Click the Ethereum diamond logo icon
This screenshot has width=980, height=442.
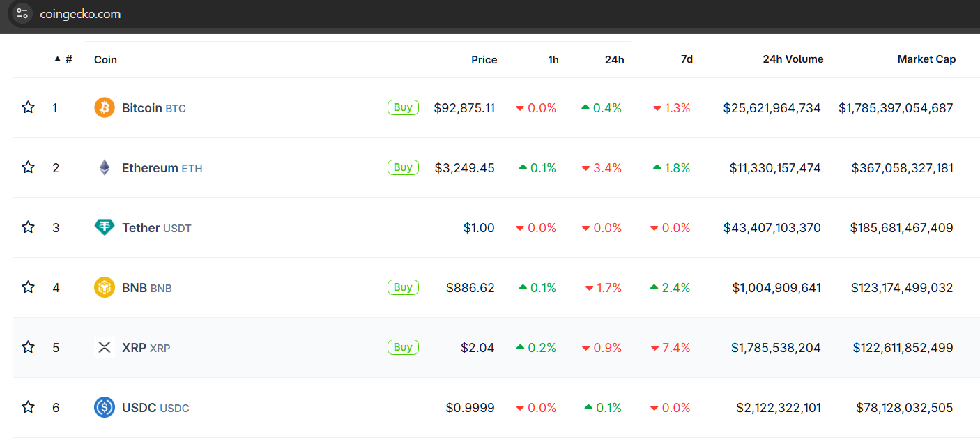tap(105, 167)
